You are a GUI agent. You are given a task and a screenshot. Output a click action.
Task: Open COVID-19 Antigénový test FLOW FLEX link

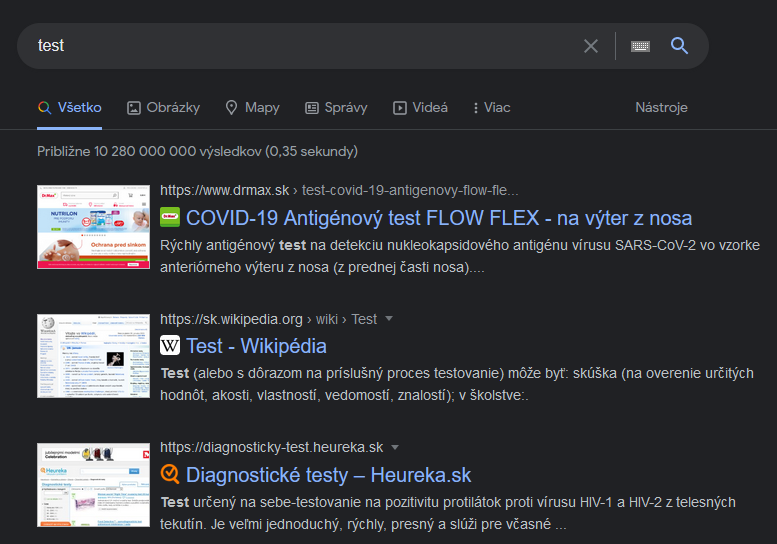439,218
